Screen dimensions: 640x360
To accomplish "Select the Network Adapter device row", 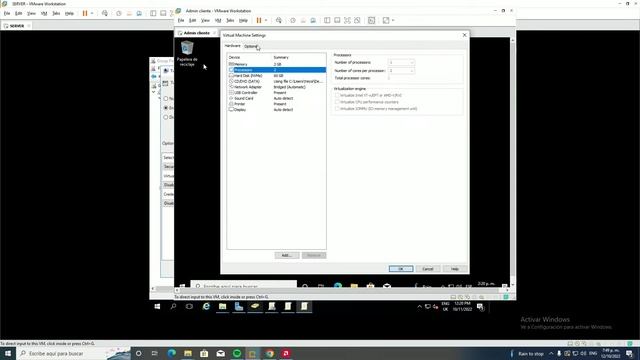I will (x=277, y=87).
